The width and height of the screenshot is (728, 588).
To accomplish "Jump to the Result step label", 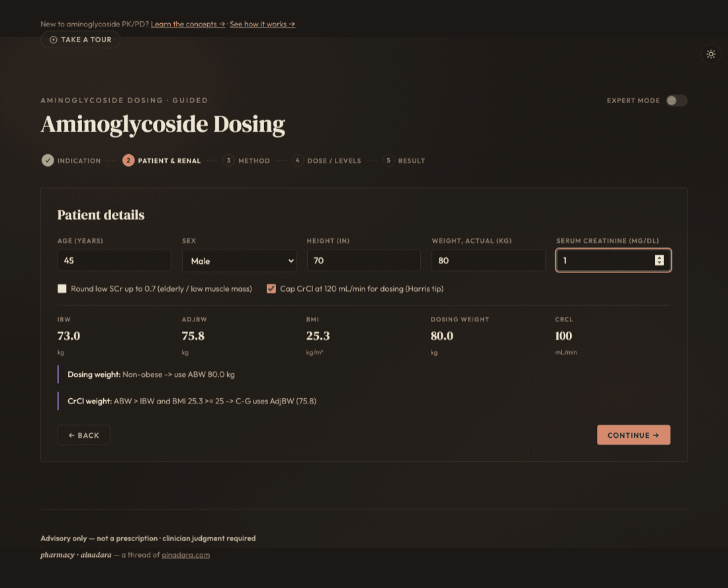I will pos(412,161).
